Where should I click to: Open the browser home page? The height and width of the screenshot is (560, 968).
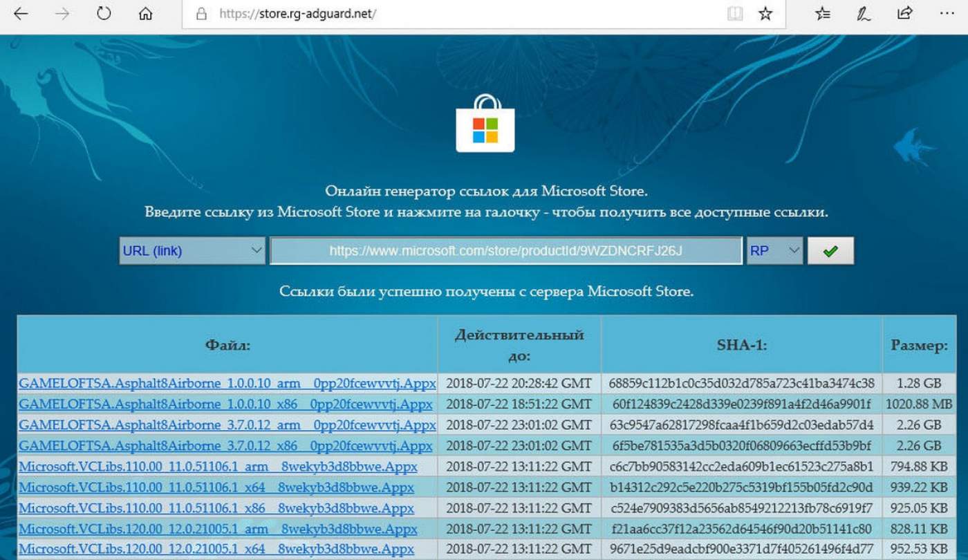coord(145,14)
